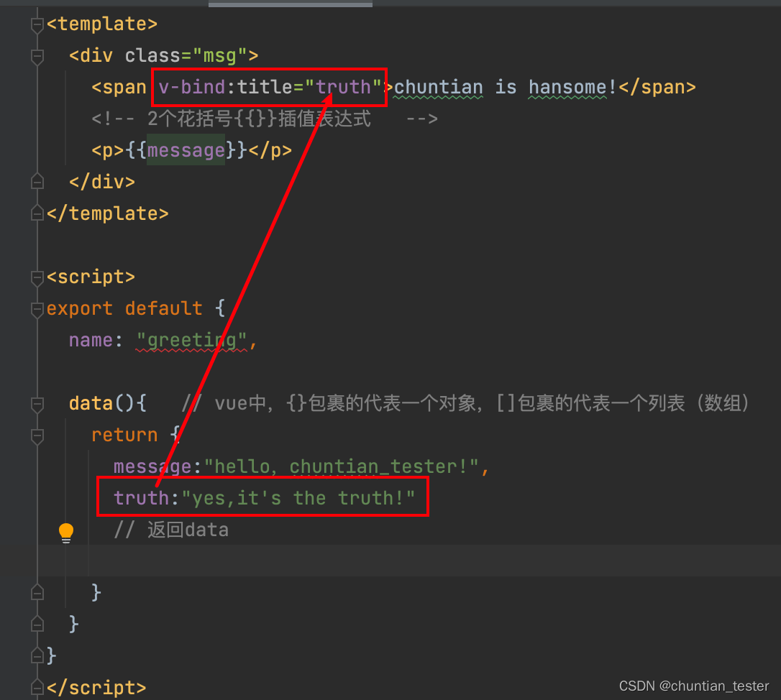This screenshot has height=700, width=781.
Task: Collapse the export default block fold marker
Action: coord(37,309)
